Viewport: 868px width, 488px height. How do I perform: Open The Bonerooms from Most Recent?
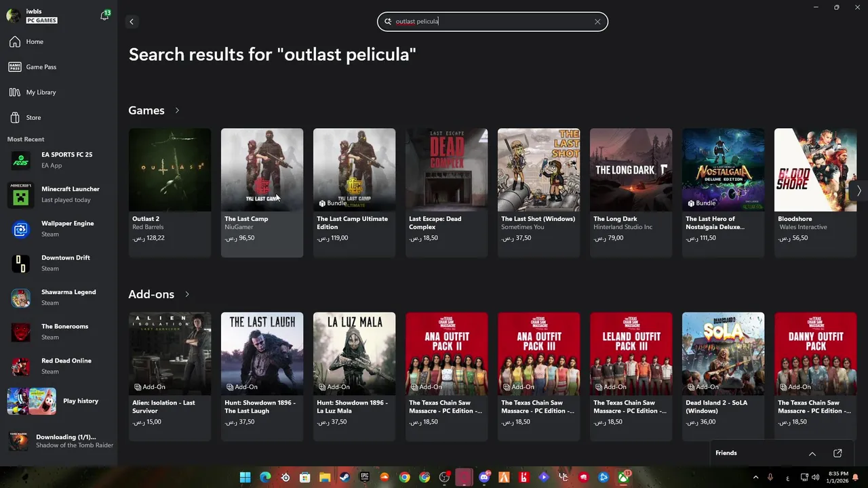click(58, 332)
